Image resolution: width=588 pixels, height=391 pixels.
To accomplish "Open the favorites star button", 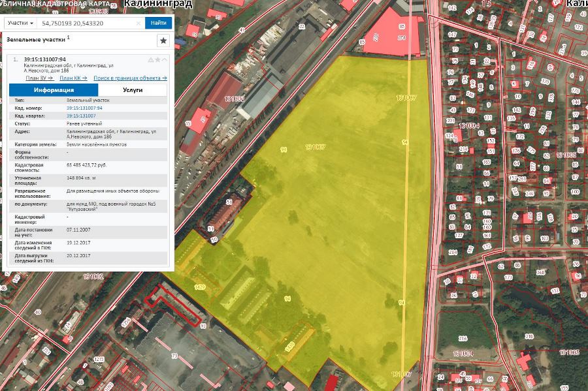I will (x=163, y=40).
